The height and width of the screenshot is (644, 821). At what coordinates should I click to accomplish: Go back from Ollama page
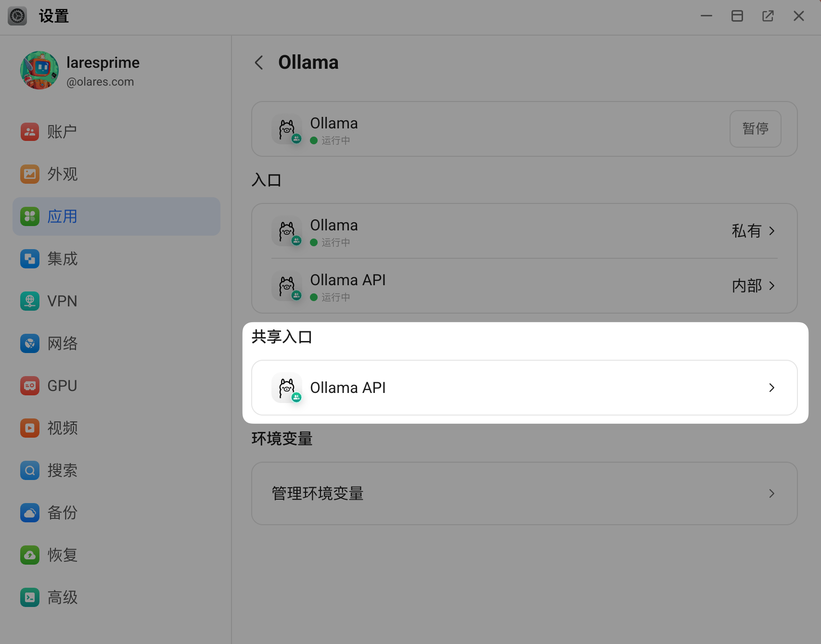coord(259,63)
